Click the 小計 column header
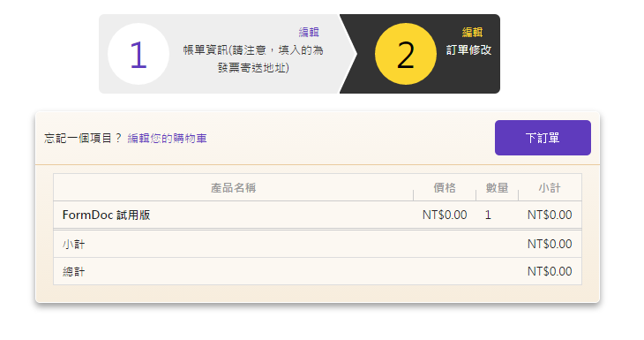644x340 pixels. tap(550, 188)
